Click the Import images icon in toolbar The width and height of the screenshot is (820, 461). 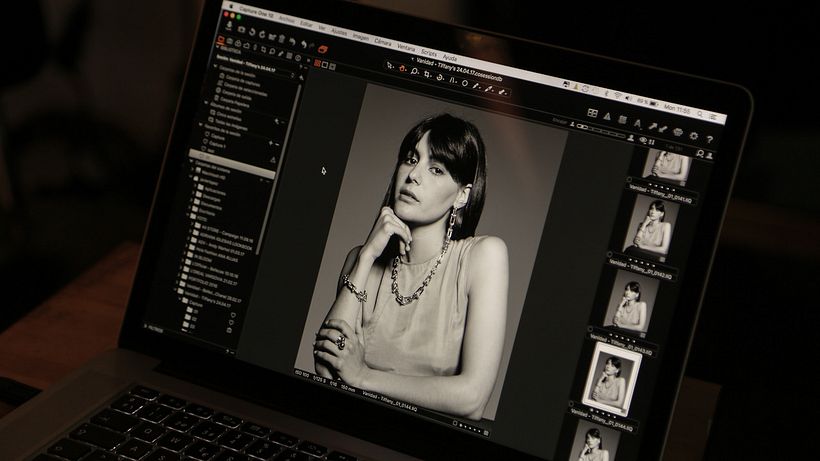(x=229, y=26)
